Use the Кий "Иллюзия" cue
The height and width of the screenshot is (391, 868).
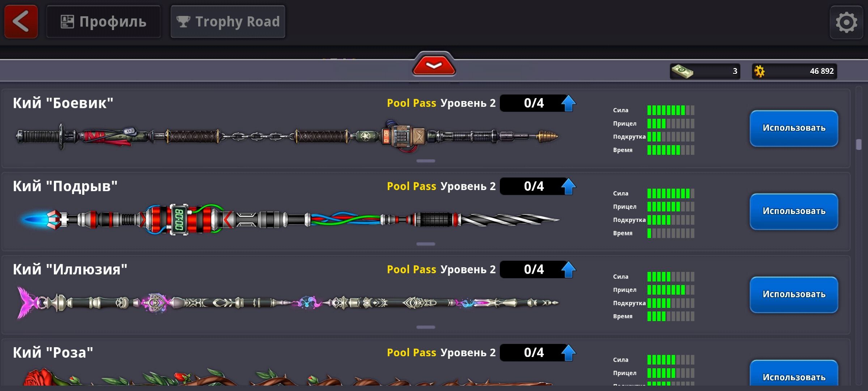pos(794,295)
